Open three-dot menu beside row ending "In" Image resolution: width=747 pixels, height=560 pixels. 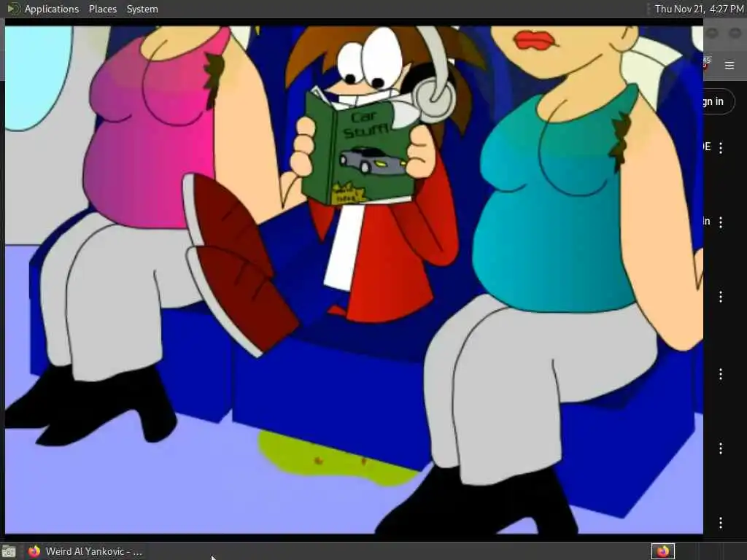click(721, 222)
